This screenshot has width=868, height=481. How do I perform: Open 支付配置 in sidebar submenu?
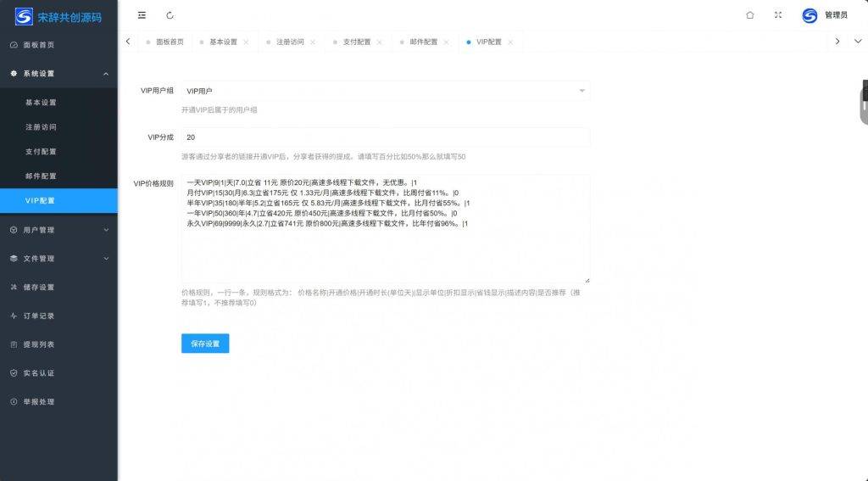click(x=58, y=151)
